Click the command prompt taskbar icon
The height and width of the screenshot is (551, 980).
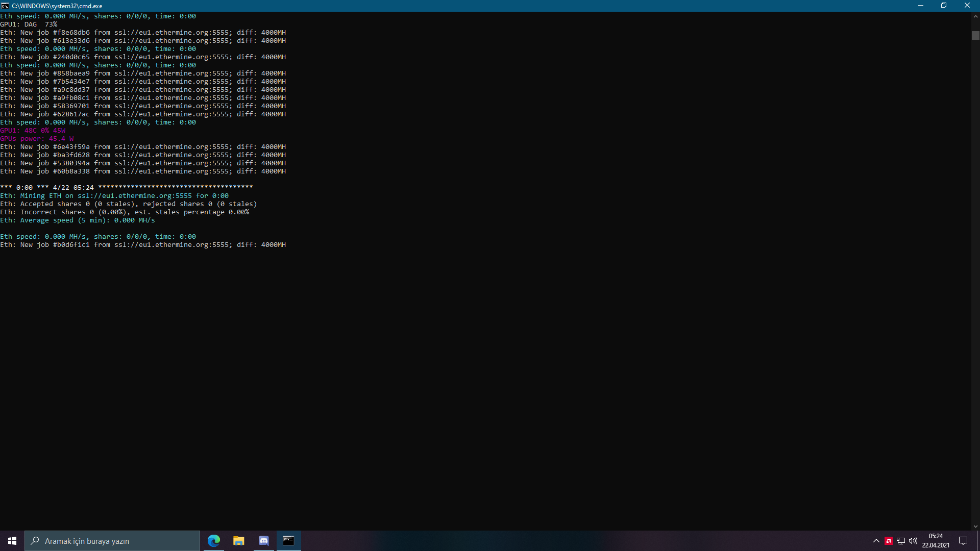[x=288, y=541]
